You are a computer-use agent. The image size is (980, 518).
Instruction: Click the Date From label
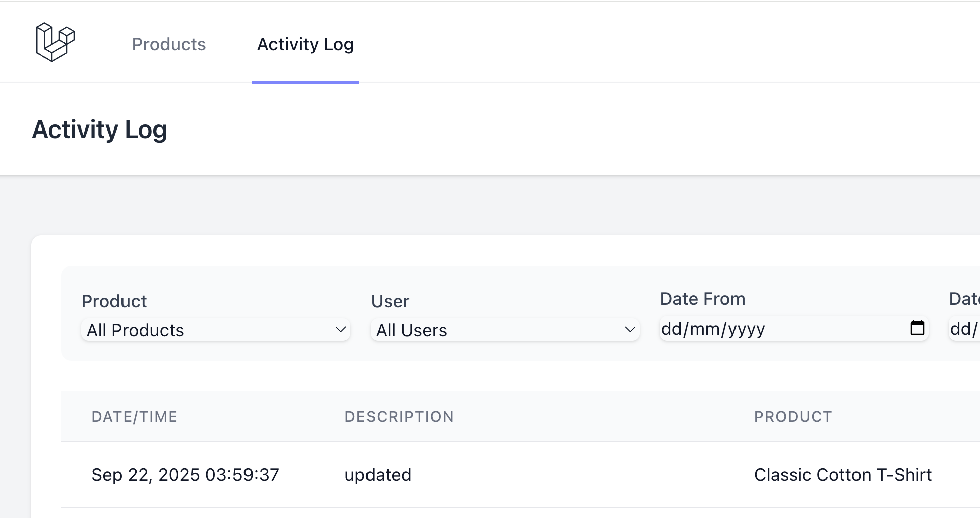click(702, 299)
